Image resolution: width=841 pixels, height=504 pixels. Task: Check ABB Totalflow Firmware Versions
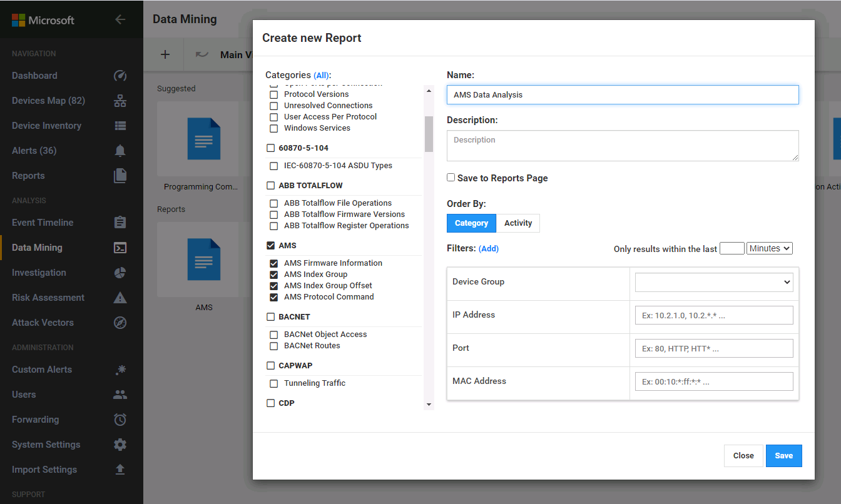point(273,214)
